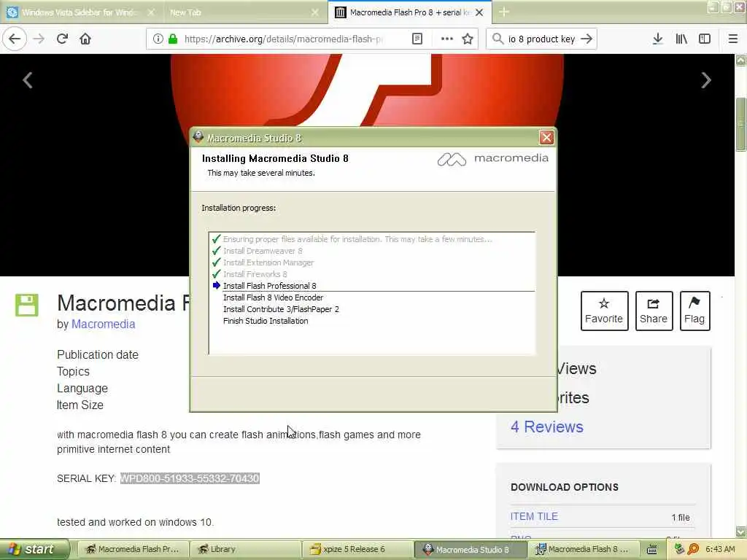Toggle the browser sidebar icon
747x560 pixels.
[x=705, y=39]
